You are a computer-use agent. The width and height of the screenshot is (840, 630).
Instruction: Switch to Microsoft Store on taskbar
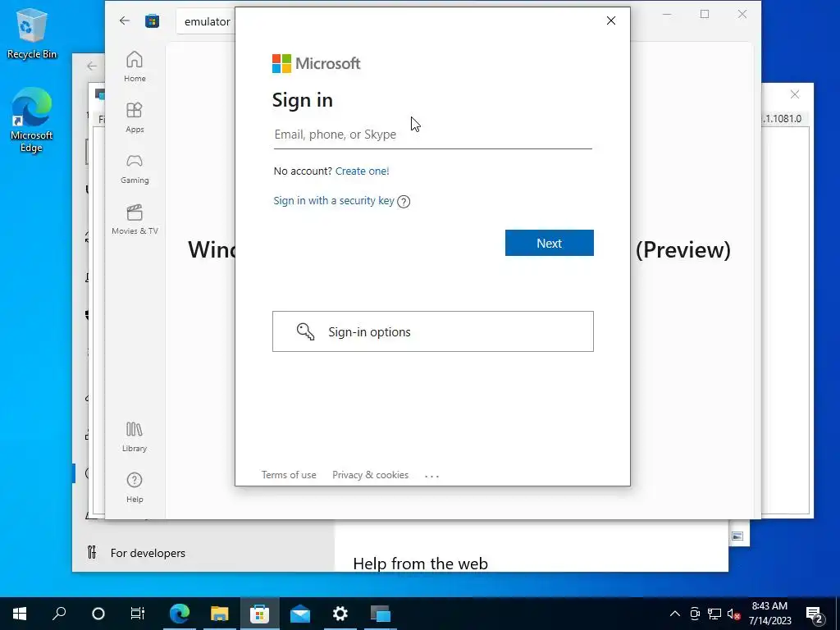260,614
